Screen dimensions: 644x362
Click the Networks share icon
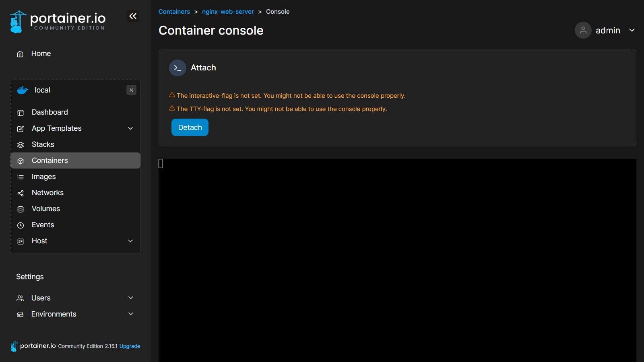coord(21,193)
